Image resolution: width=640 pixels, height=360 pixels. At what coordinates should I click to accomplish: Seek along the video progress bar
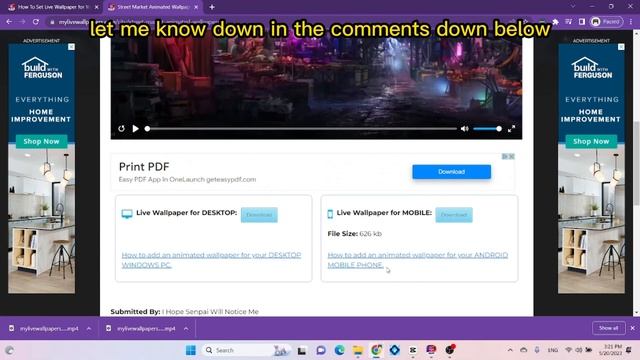tap(302, 129)
